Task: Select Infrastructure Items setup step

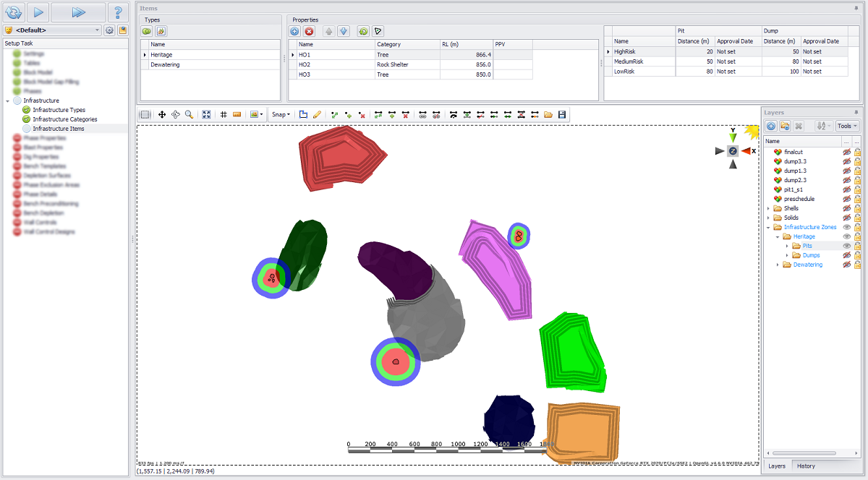Action: 59,129
